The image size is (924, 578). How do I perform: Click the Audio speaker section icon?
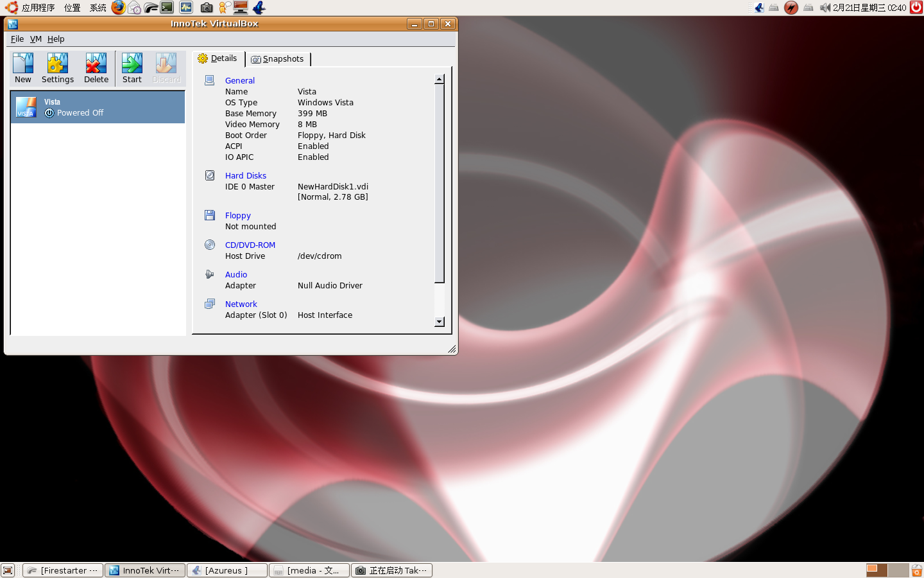tap(210, 274)
